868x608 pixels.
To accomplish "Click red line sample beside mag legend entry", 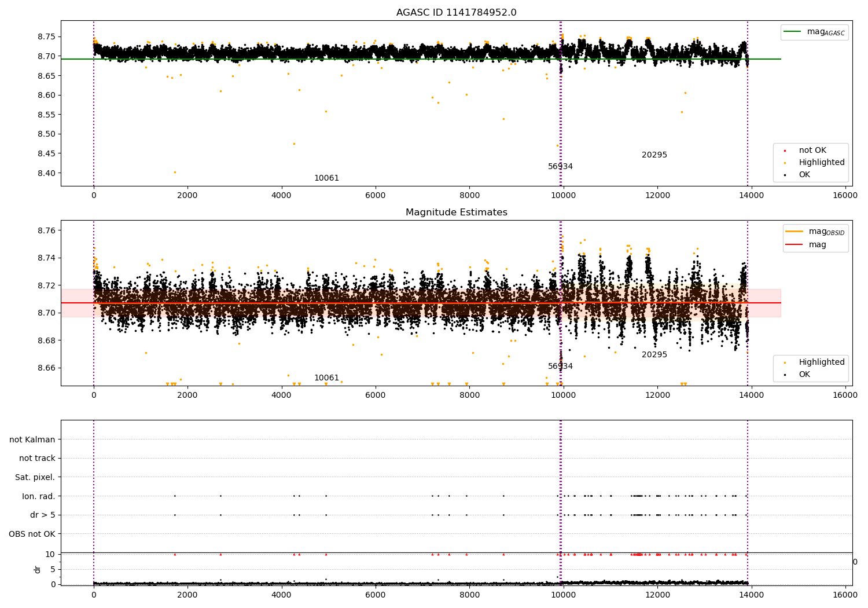I will pyautogui.click(x=795, y=245).
